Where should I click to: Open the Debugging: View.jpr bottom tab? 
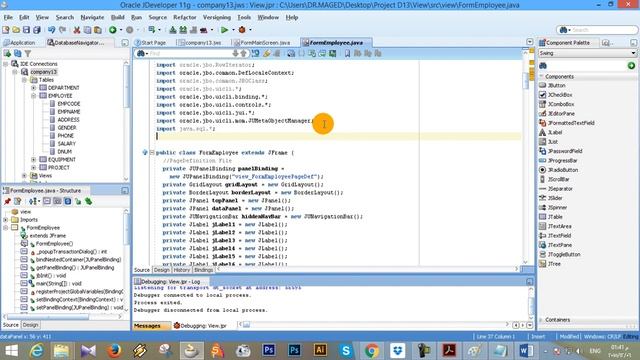coord(200,326)
